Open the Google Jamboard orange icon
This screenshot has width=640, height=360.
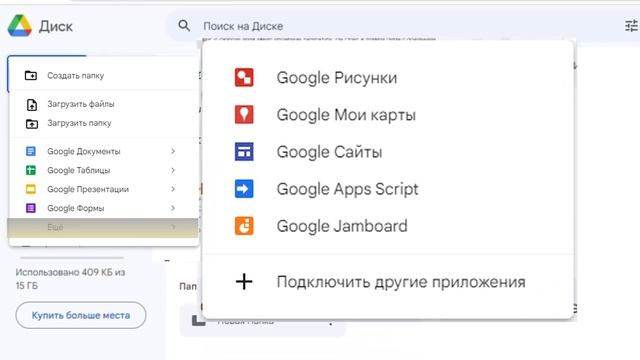[x=244, y=226]
